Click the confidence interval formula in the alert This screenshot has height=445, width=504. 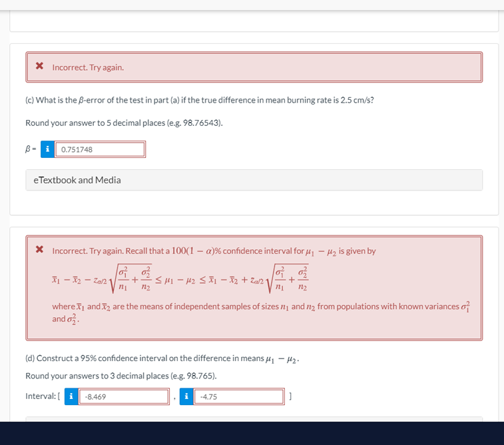(x=180, y=278)
